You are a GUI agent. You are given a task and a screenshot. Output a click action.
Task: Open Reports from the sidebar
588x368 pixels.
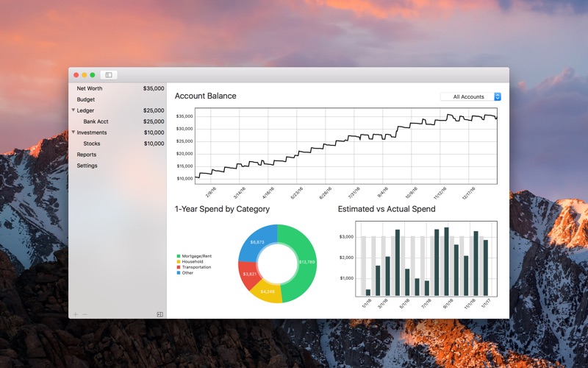pos(118,155)
